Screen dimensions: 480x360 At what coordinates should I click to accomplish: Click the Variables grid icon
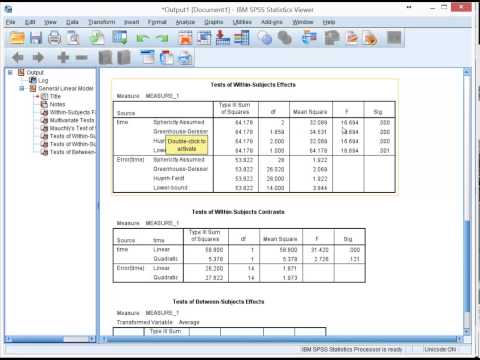242,38
